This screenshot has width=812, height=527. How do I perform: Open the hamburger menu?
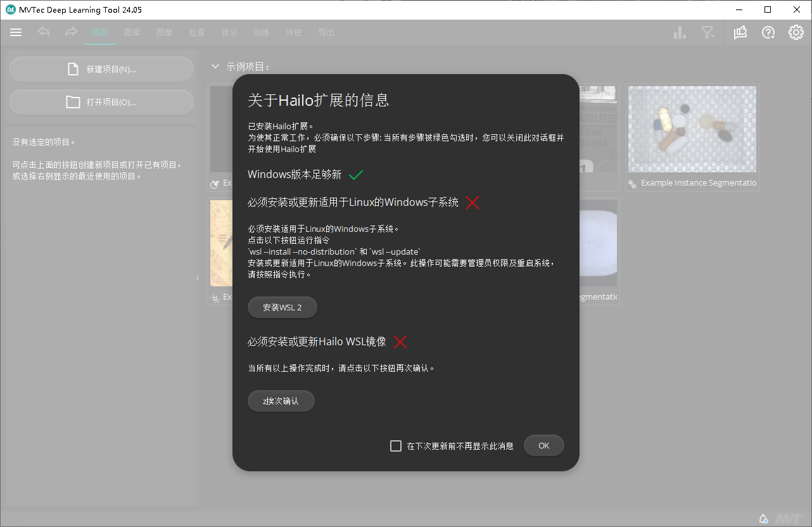coord(16,32)
